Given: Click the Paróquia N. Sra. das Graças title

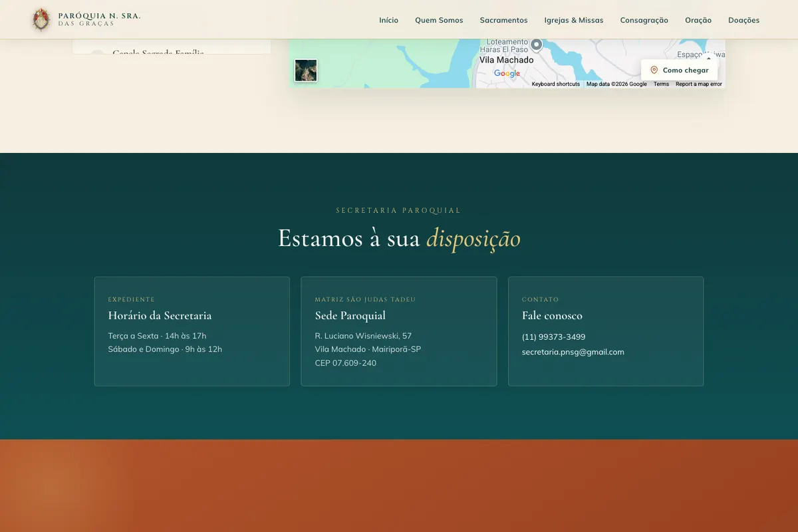Looking at the screenshot, I should pos(99,19).
